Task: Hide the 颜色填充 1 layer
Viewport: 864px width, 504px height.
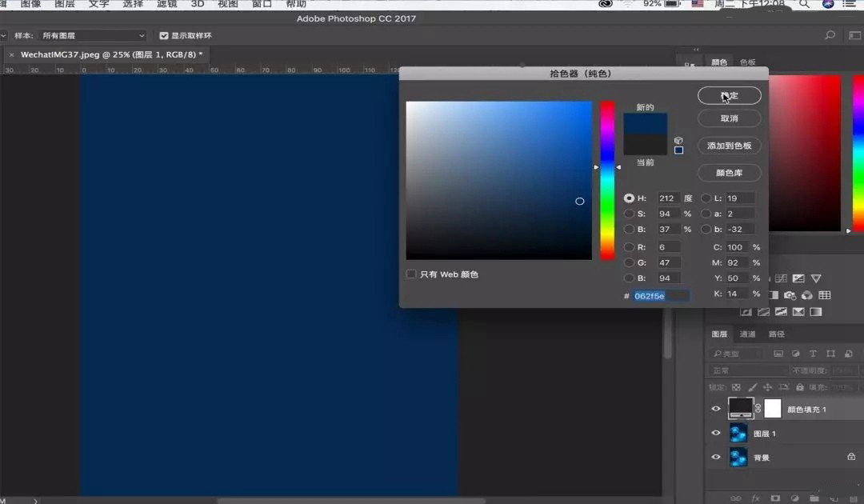Action: click(x=716, y=409)
